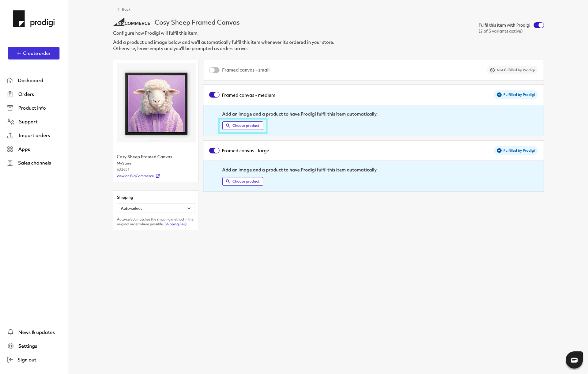The image size is (588, 374).
Task: Toggle Framed canvas - medium fulfillment on
Action: click(214, 95)
